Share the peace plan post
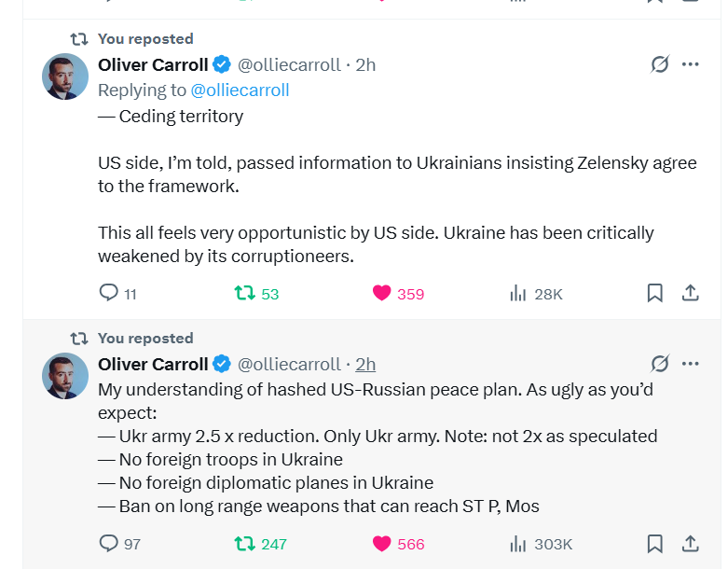 tap(691, 543)
